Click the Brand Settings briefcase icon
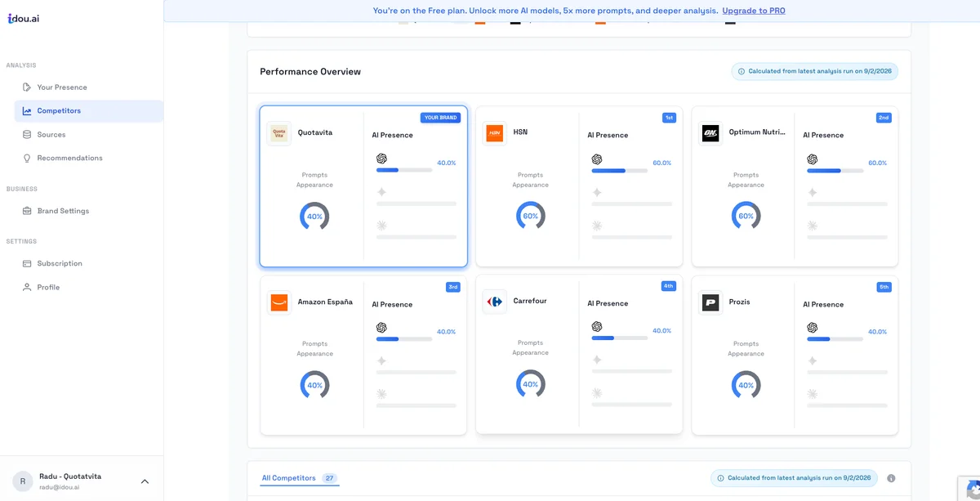The width and height of the screenshot is (980, 501). pos(27,211)
